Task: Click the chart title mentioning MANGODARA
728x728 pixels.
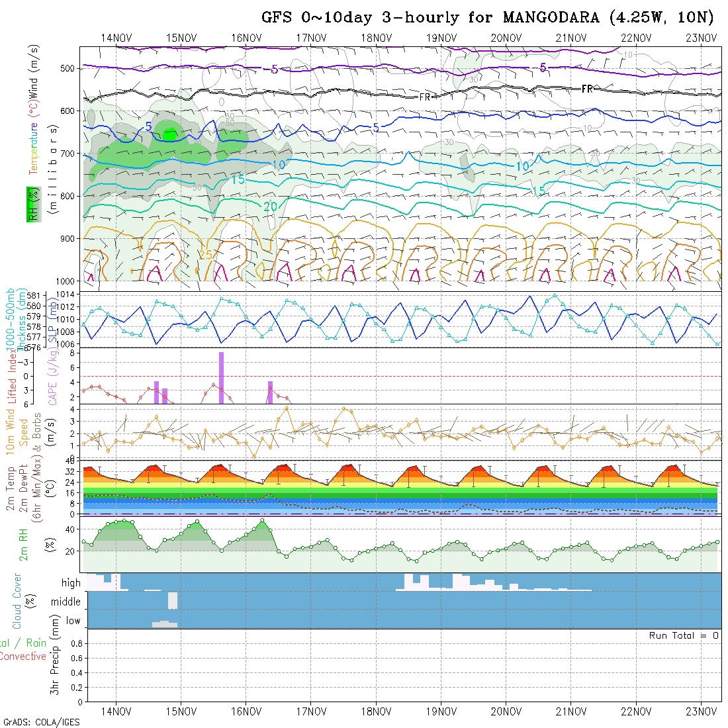Action: point(488,18)
